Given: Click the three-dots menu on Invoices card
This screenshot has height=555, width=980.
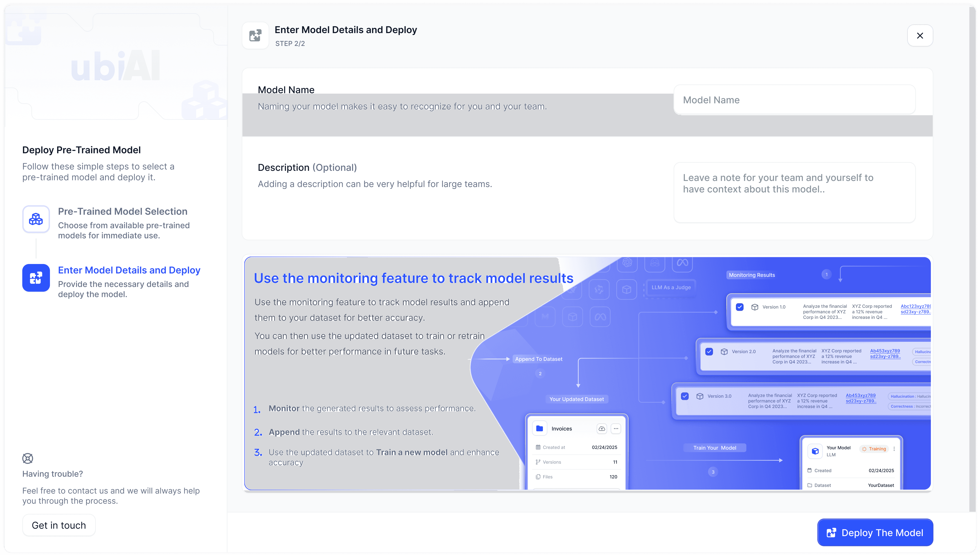Looking at the screenshot, I should (x=616, y=429).
